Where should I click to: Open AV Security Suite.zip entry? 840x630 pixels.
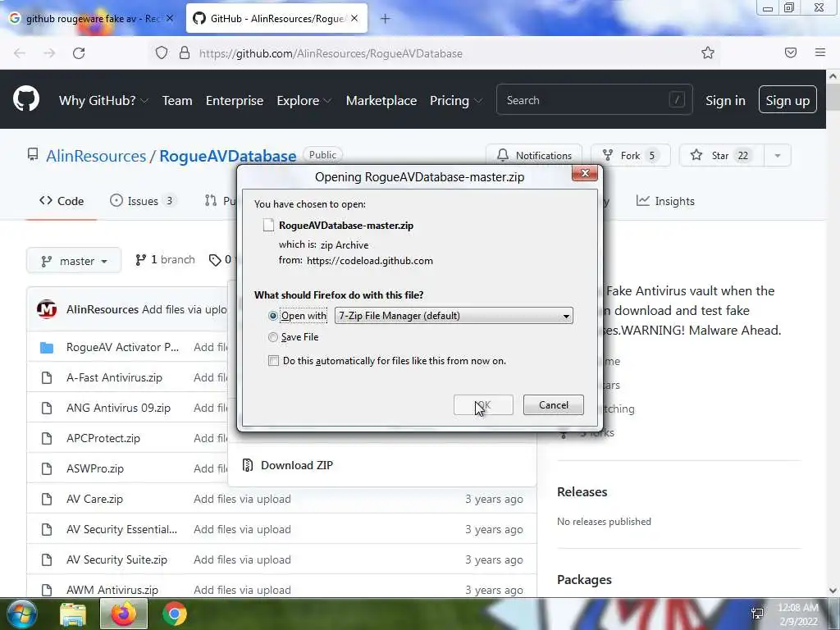[x=116, y=559]
